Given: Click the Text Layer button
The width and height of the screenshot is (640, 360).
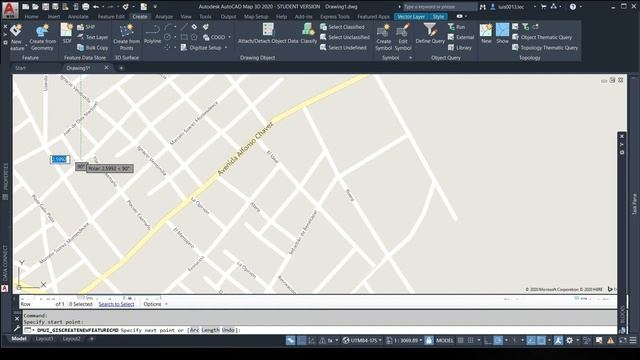Looking at the screenshot, I should [x=93, y=37].
